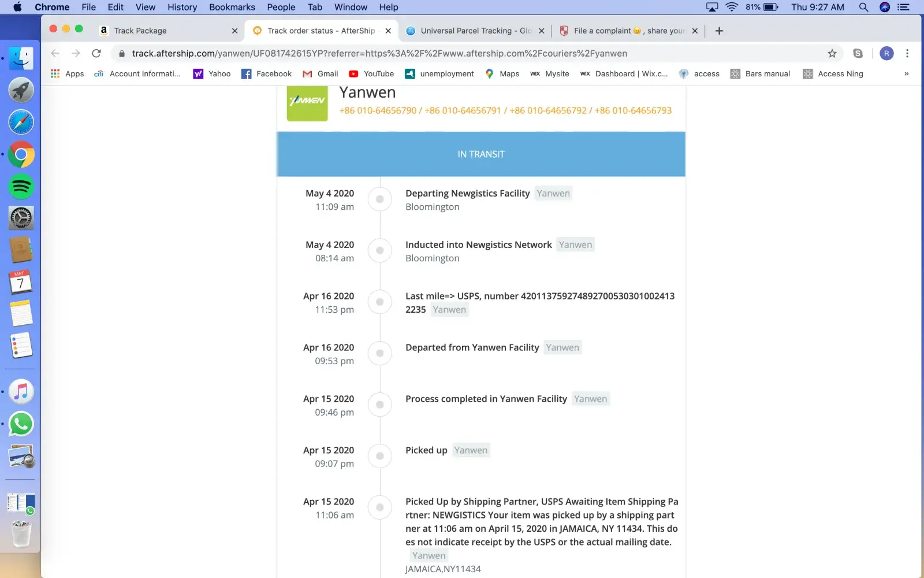This screenshot has height=578, width=924.
Task: Open a new browser tab
Action: [x=719, y=31]
